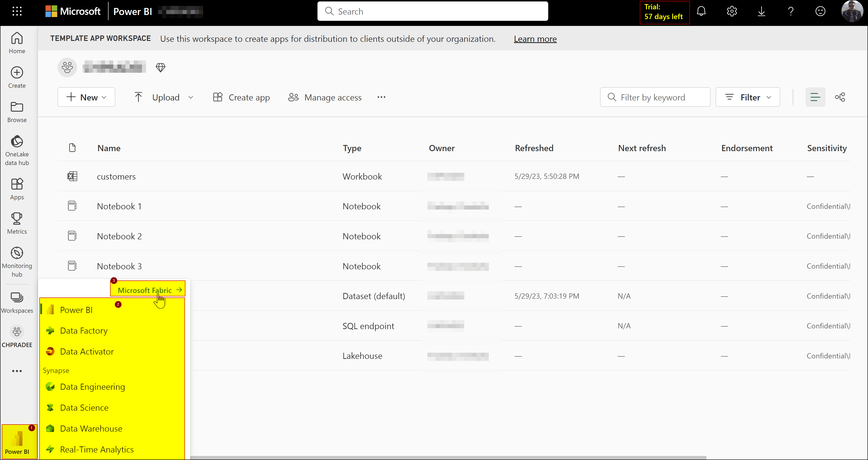Open OneLake data hub
This screenshot has width=868, height=460.
click(x=17, y=150)
